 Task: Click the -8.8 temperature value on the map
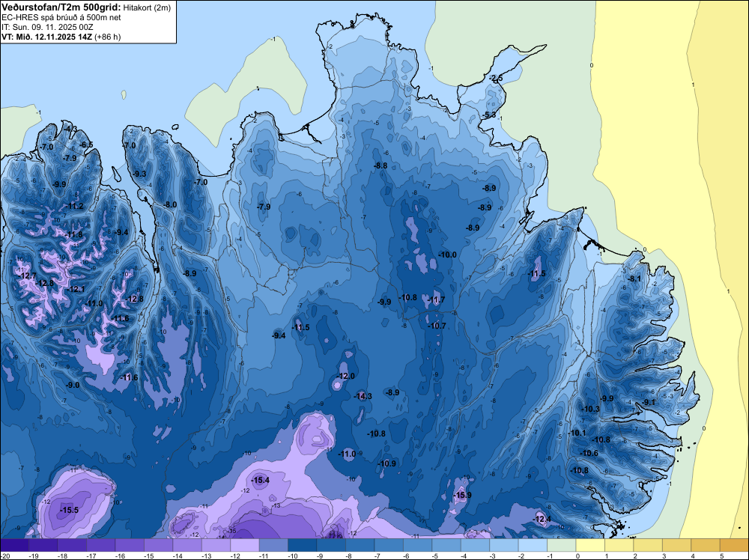click(380, 165)
